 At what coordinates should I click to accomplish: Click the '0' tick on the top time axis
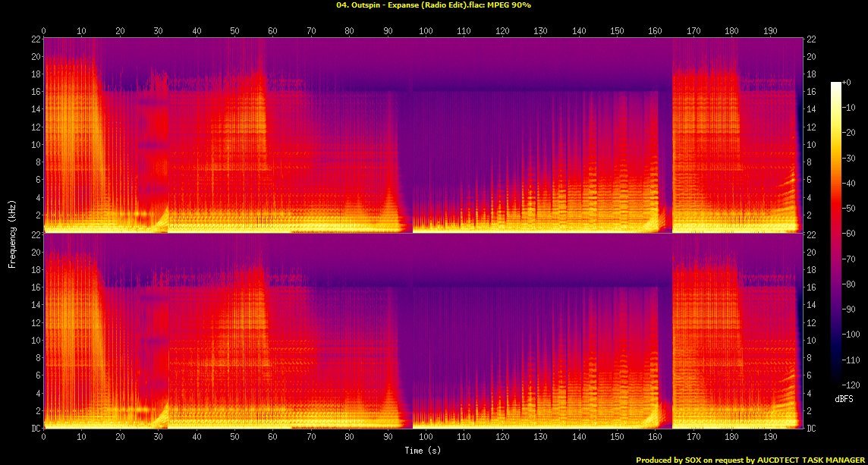44,31
